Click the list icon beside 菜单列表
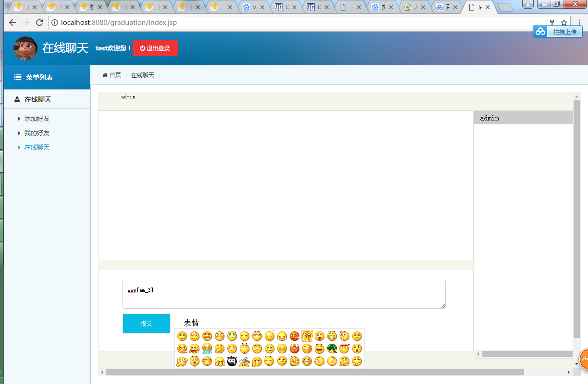Screen dimensions: 588x384 [x=18, y=77]
